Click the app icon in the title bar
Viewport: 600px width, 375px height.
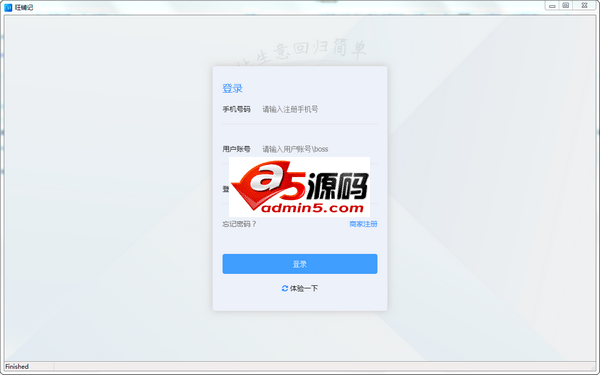pyautogui.click(x=8, y=7)
